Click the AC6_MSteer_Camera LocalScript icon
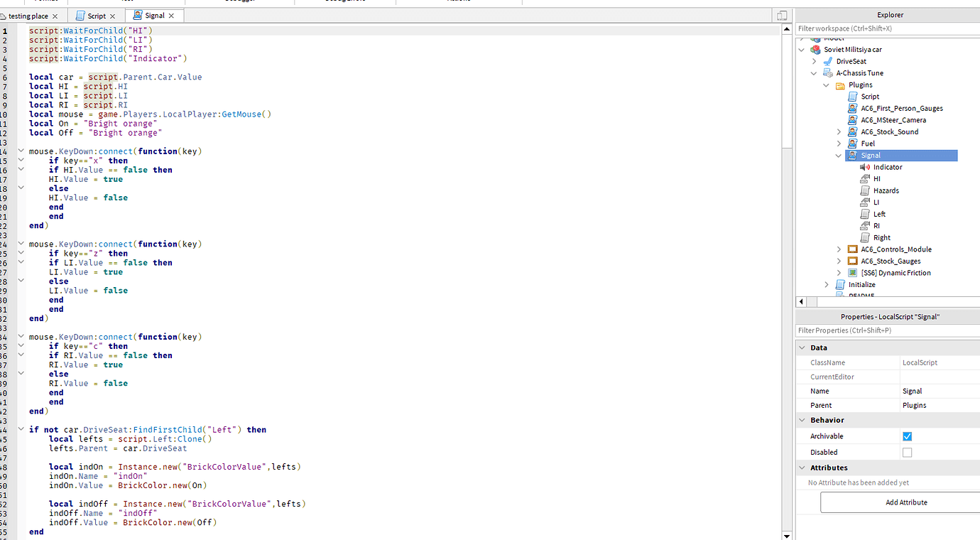This screenshot has height=540, width=980. click(x=853, y=120)
